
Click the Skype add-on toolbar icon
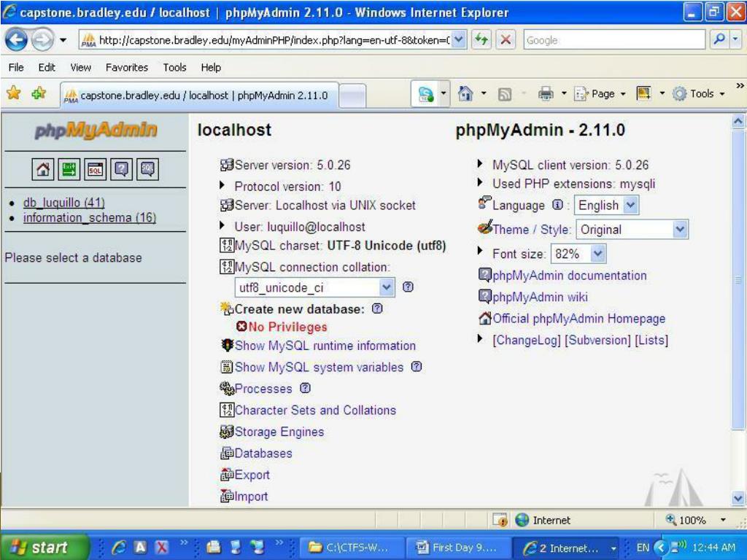pyautogui.click(x=426, y=94)
